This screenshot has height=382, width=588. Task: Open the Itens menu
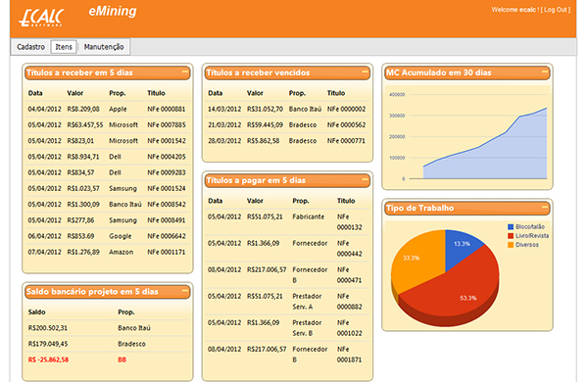[64, 47]
